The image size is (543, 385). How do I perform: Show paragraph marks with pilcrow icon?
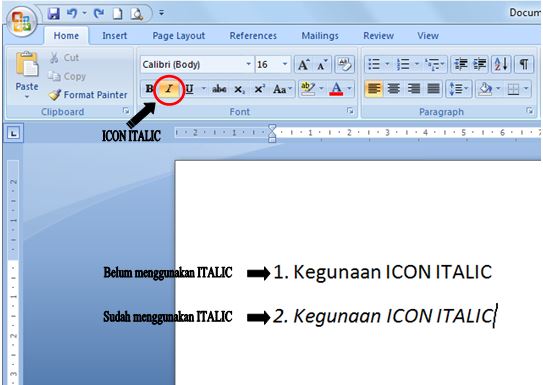(x=524, y=64)
